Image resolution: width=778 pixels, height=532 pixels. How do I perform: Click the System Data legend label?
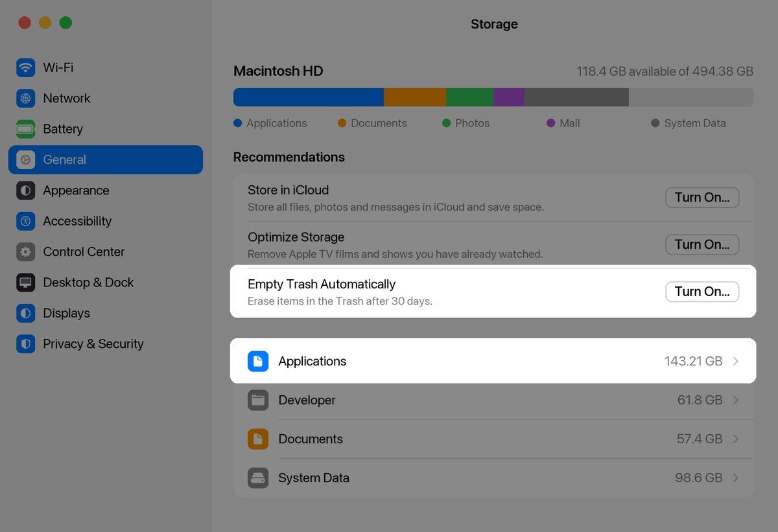click(695, 123)
